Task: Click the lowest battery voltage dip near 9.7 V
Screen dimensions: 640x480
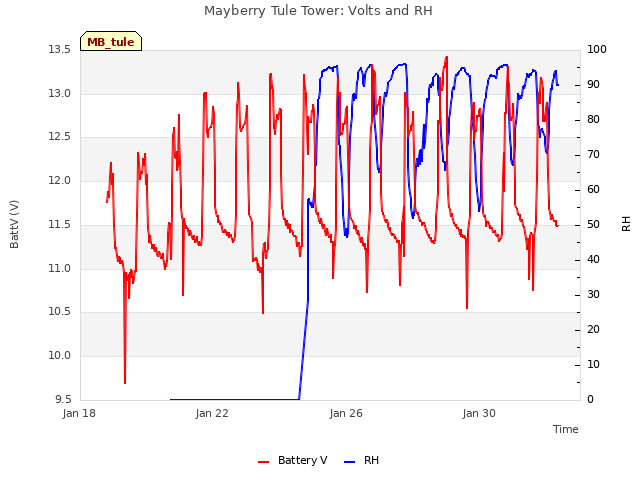Action: [x=125, y=382]
